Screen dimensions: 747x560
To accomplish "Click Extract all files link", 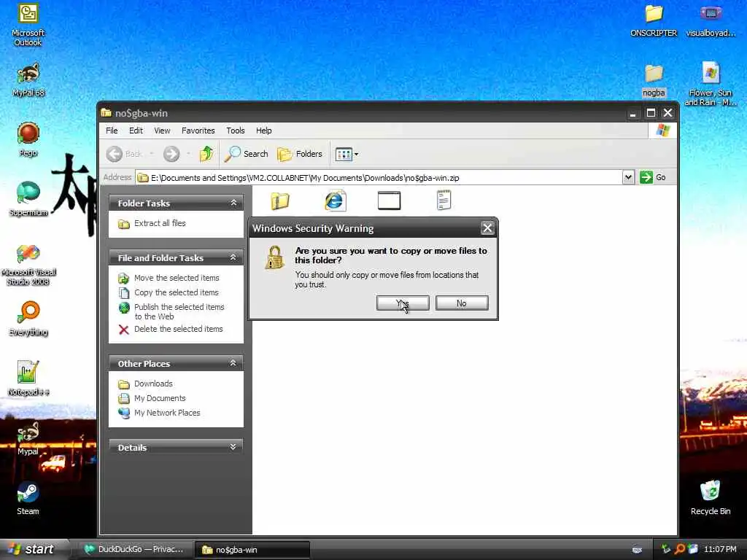I will pyautogui.click(x=152, y=223).
